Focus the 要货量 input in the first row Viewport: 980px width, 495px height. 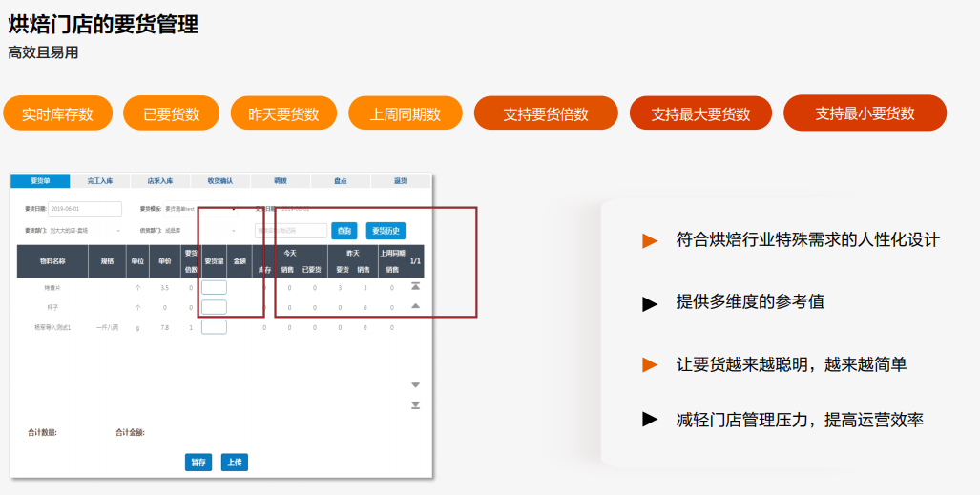pos(214,287)
